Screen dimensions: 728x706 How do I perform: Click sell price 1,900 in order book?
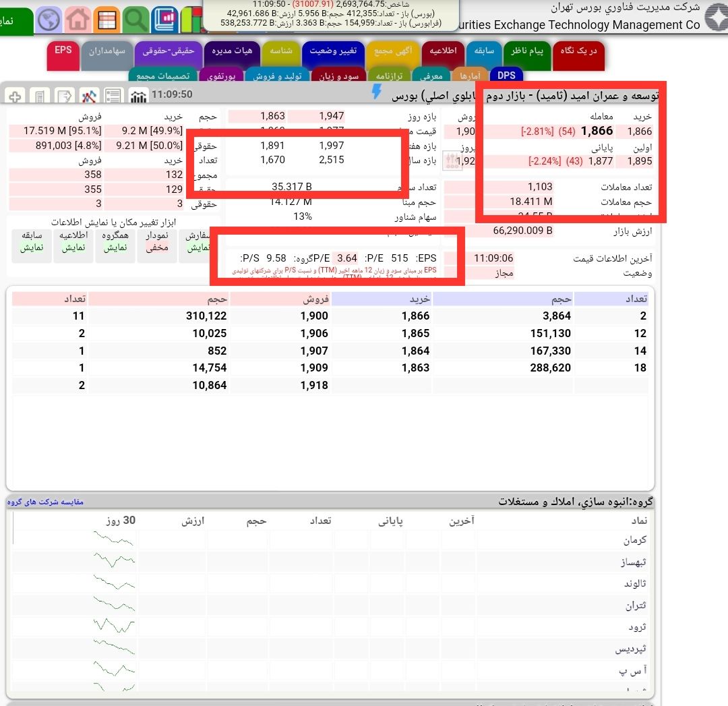pyautogui.click(x=314, y=316)
